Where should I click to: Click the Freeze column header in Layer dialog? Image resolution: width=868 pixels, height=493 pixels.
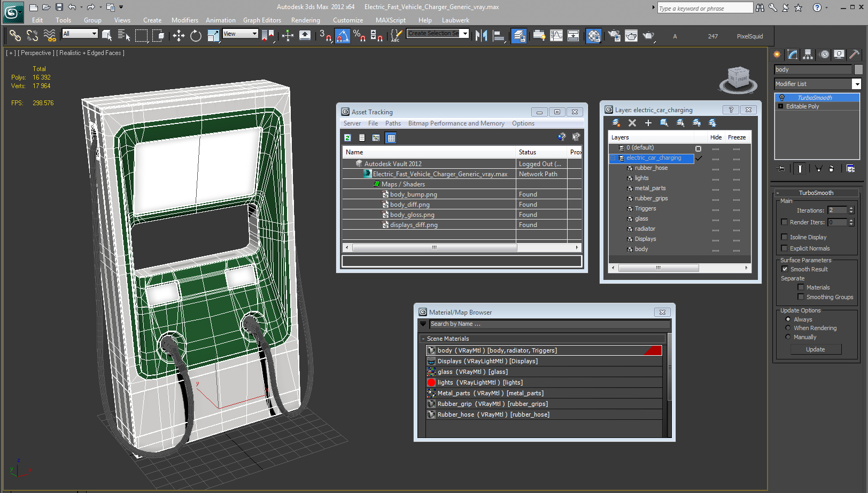click(x=737, y=137)
